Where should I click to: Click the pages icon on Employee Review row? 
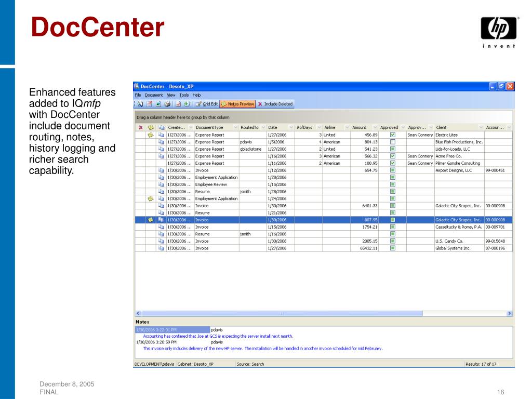[161, 184]
